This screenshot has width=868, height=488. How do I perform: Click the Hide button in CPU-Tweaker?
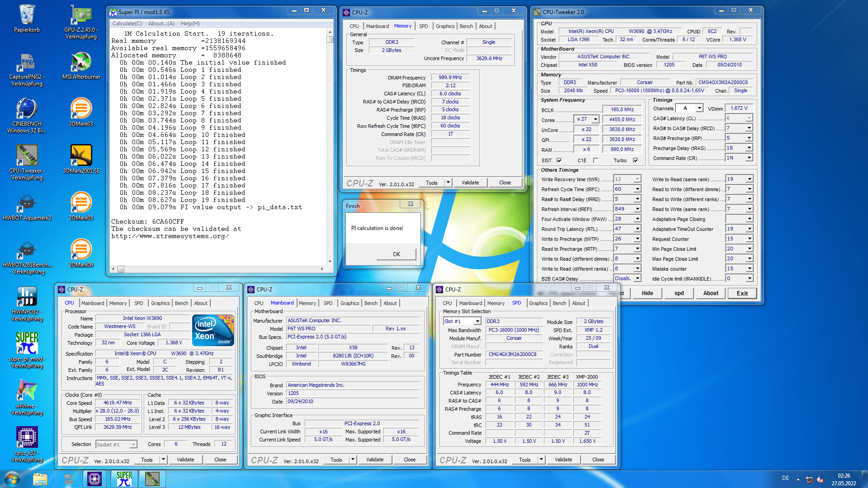tap(647, 293)
